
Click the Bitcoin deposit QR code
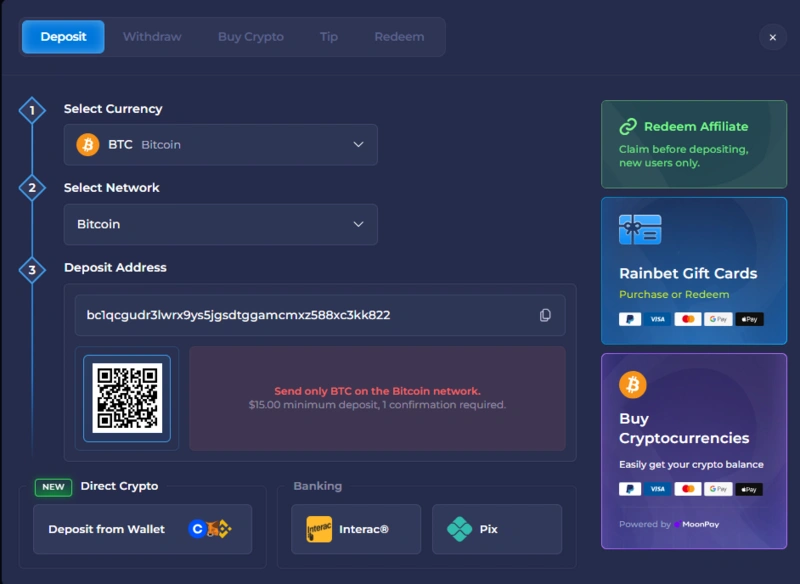click(128, 398)
